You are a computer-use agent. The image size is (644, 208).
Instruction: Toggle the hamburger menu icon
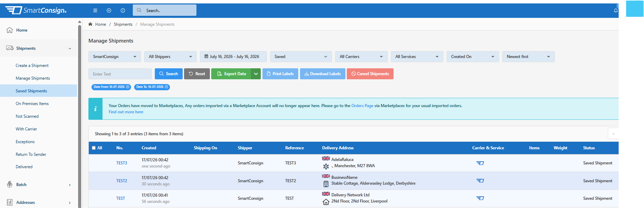[x=95, y=11]
